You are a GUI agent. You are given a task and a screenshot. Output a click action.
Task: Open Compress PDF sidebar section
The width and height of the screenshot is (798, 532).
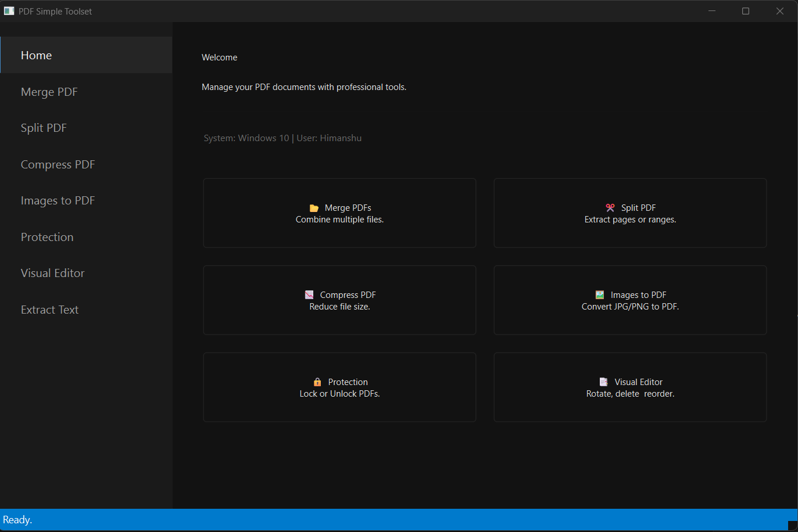(x=58, y=164)
